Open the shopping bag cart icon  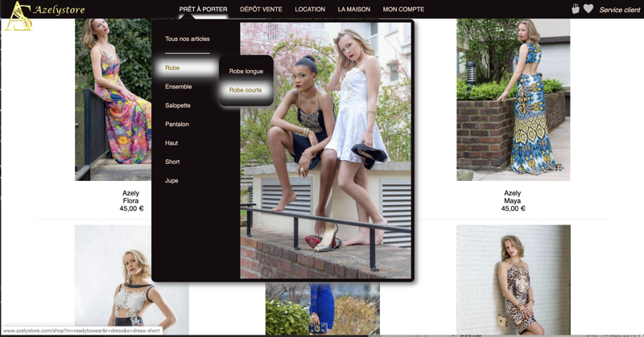(576, 9)
